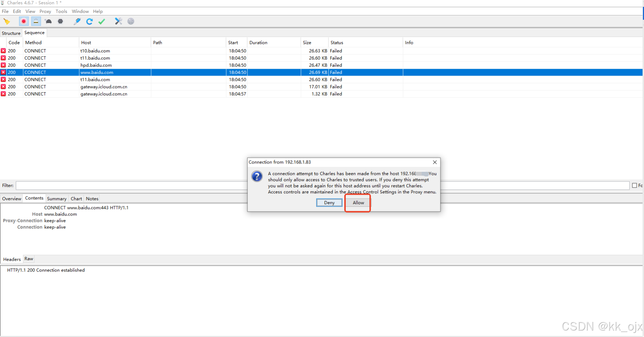Toggle breakpoints with the hexagon icon
This screenshot has width=644, height=337.
(60, 22)
